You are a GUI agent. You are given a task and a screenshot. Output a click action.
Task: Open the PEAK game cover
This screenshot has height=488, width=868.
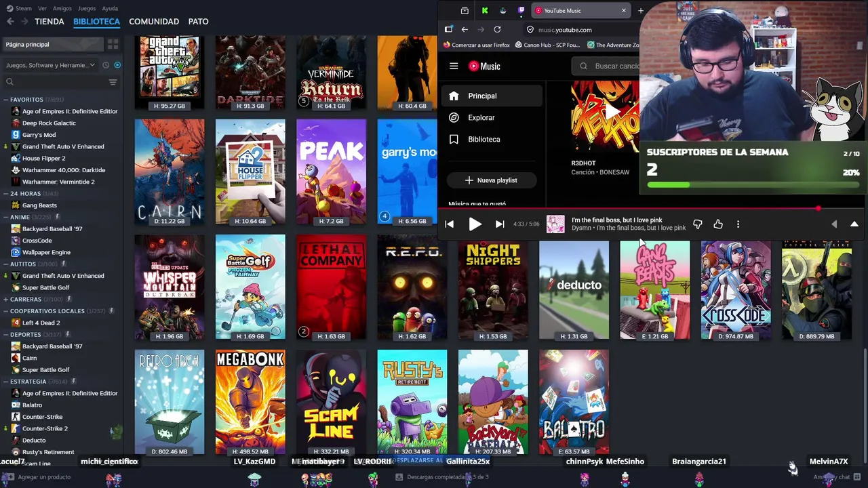coord(331,171)
